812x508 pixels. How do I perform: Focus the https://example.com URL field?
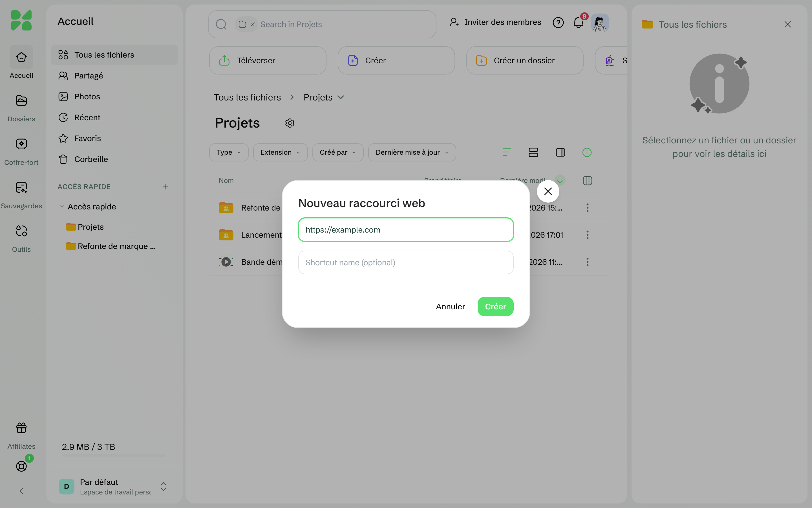point(406,230)
